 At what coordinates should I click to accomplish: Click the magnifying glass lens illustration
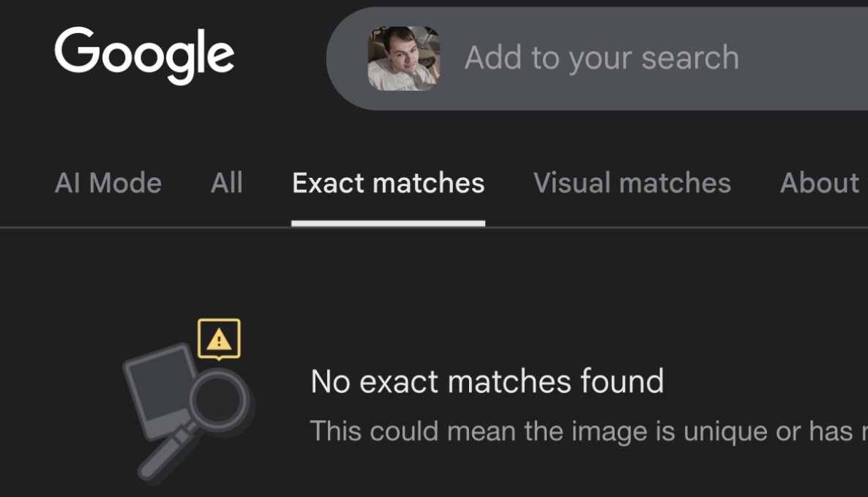point(220,399)
